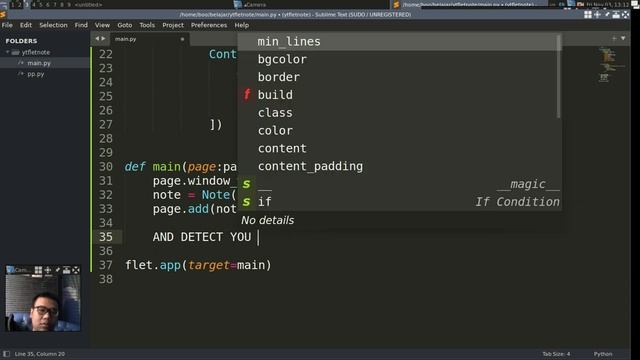Image resolution: width=640 pixels, height=360 pixels.
Task: Click the Sublime Text logo in title bar
Action: coord(3,15)
